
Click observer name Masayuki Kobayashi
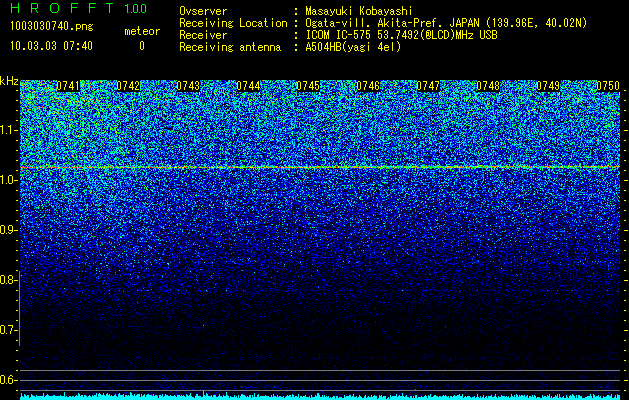point(359,11)
